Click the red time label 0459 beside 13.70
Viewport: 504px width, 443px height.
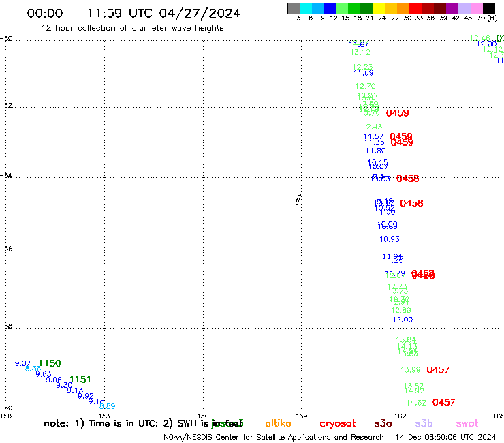point(398,113)
